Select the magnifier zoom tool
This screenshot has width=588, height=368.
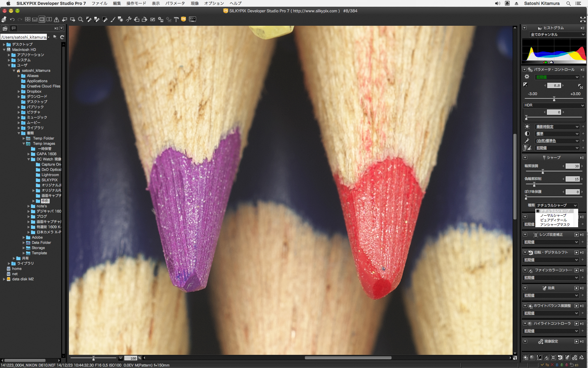81,19
